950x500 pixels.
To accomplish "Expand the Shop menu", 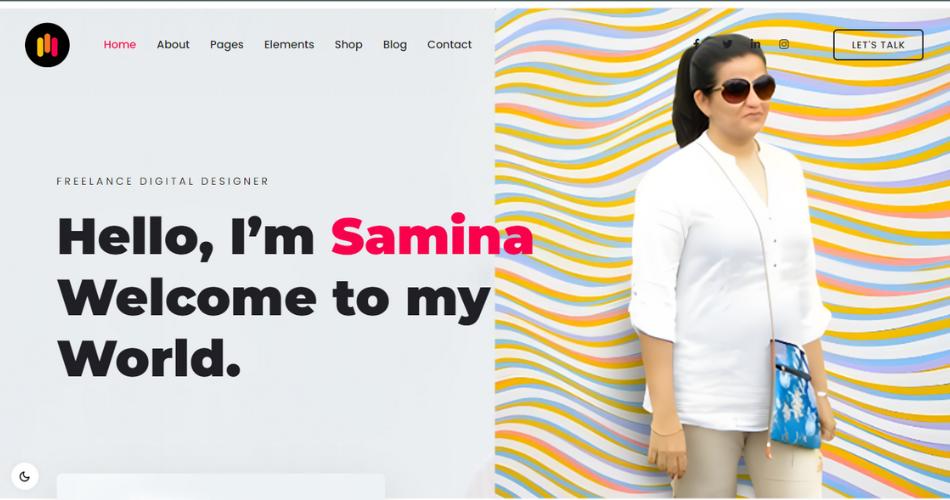I will (348, 45).
